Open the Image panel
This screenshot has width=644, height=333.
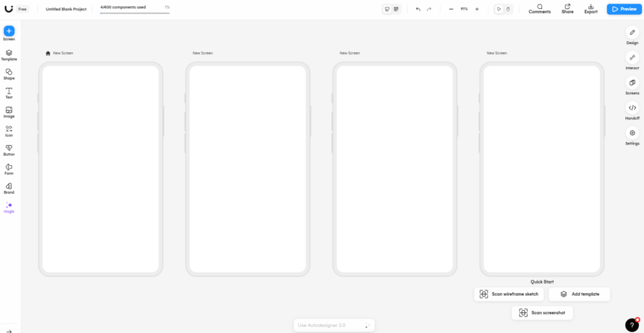[9, 112]
